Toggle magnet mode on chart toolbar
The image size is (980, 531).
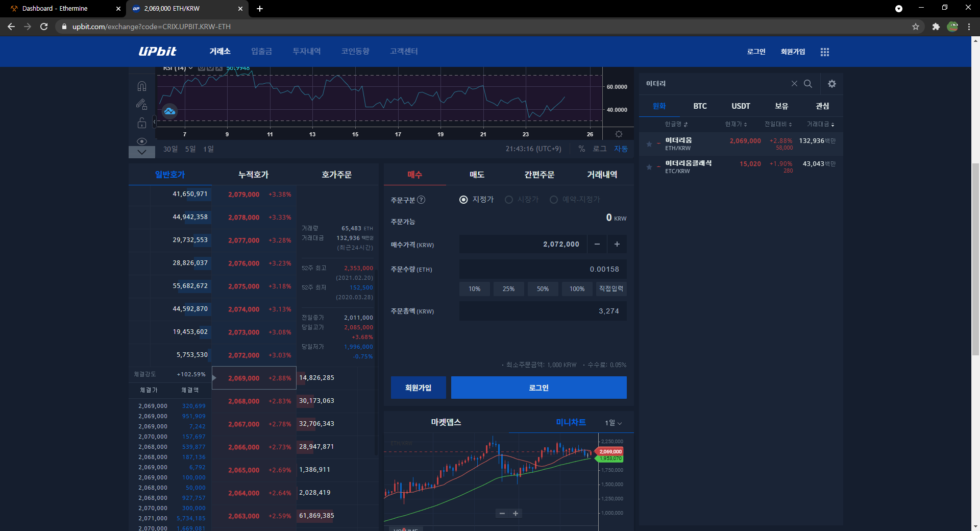coord(142,86)
